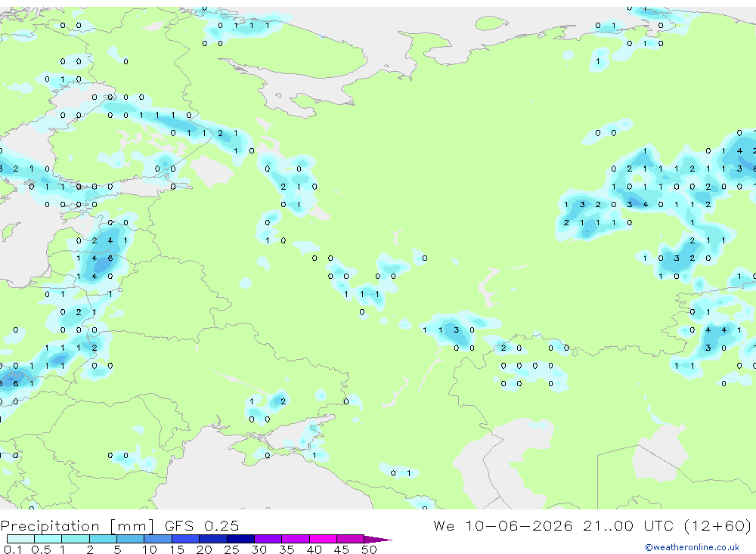This screenshot has height=554, width=756.
Task: Click the purple arrow tip of the legend
Action: [378, 539]
